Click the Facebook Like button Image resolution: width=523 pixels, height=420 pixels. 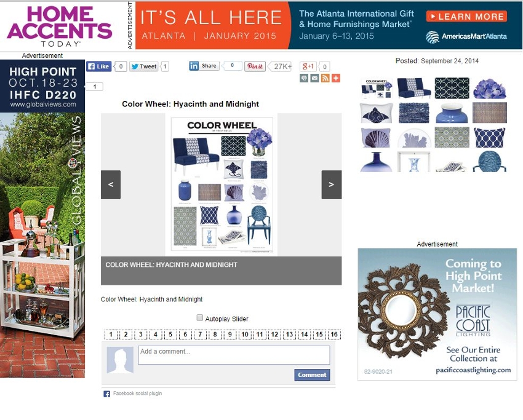click(x=98, y=66)
